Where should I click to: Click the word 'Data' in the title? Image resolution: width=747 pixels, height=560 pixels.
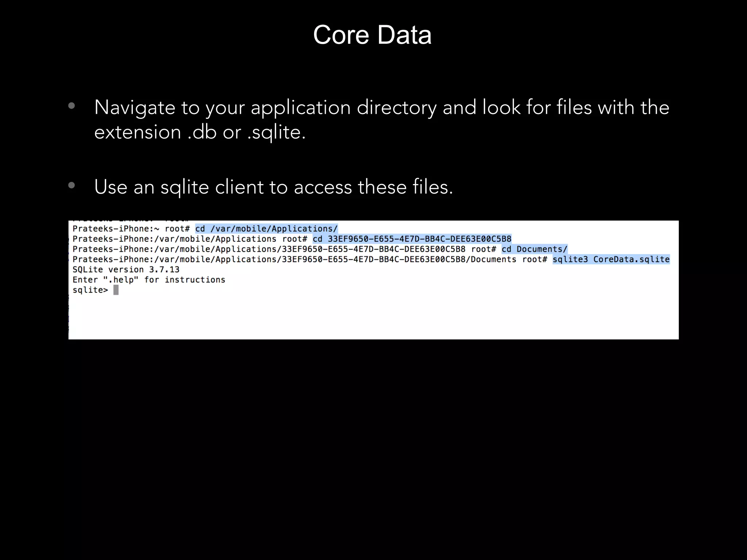404,35
